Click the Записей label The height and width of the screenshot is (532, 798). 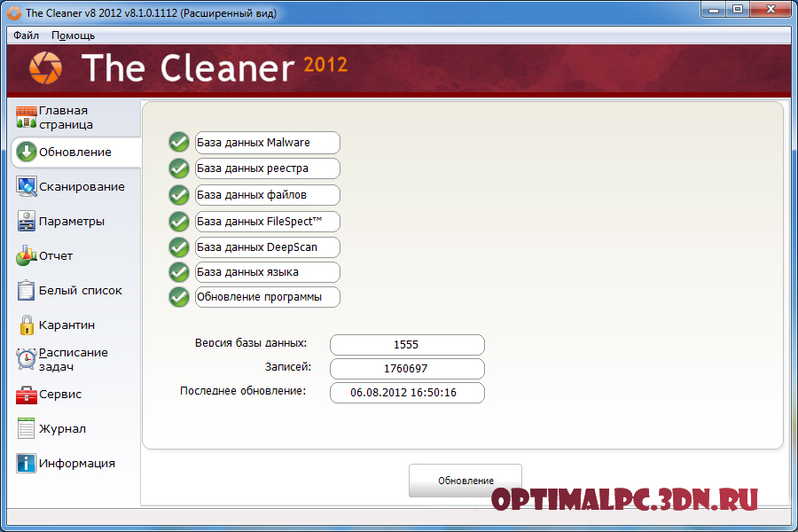(287, 366)
